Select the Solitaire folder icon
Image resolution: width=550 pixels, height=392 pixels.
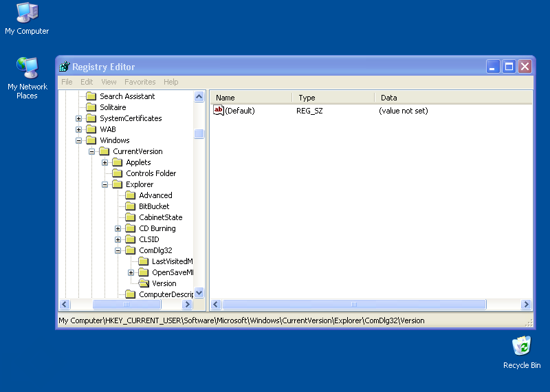click(91, 107)
